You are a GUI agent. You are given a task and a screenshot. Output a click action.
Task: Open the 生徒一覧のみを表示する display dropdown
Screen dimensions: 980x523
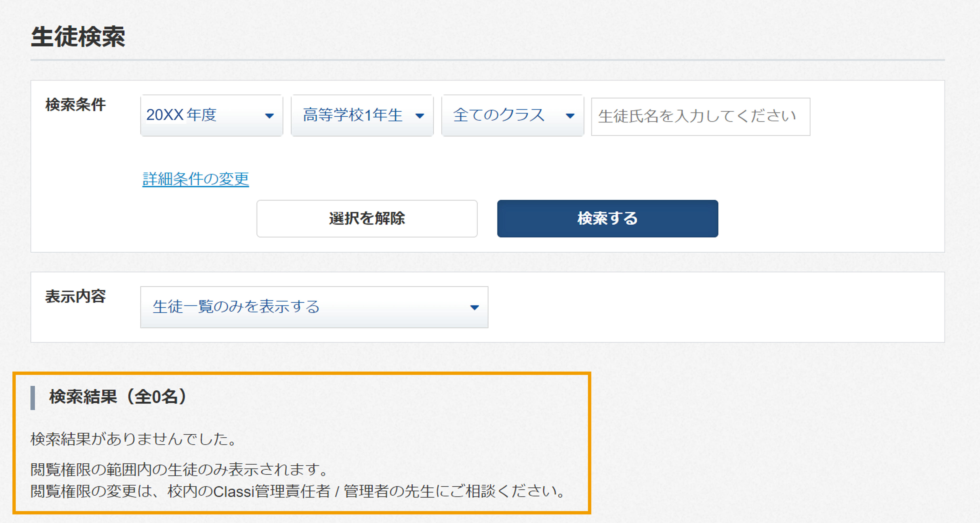click(x=314, y=307)
